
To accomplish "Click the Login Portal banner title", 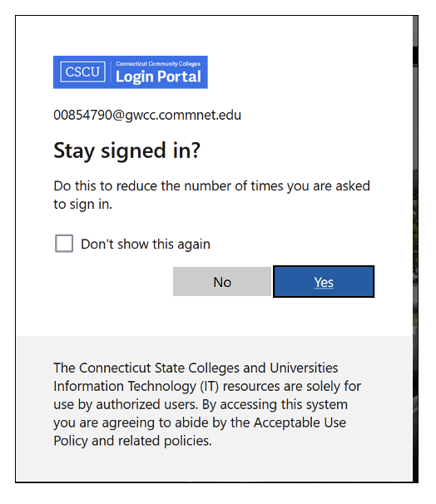I will (x=158, y=77).
